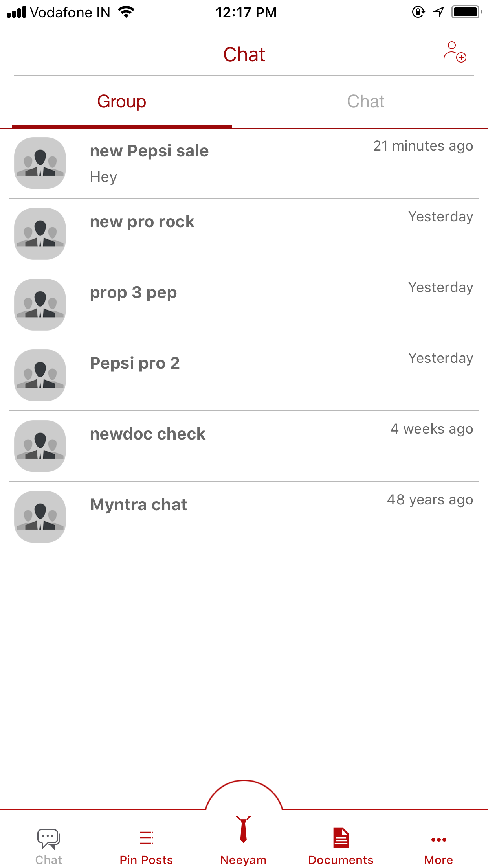Open the Documents icon in bottom bar

click(x=341, y=837)
